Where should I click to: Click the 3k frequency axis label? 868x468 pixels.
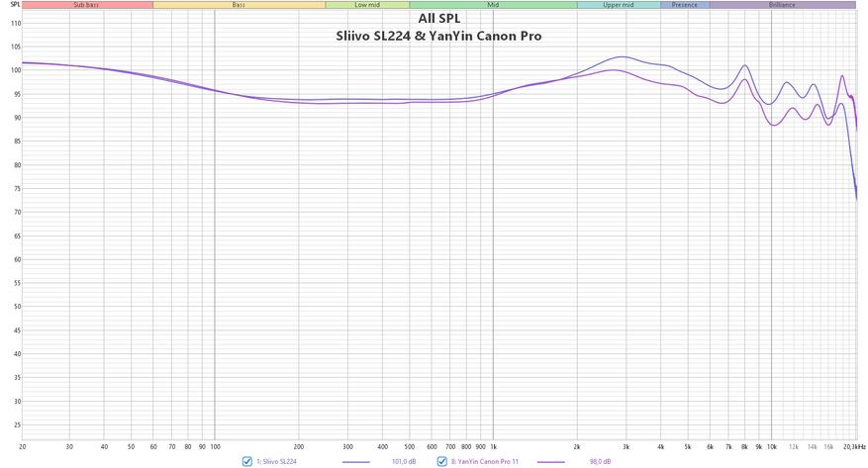click(x=626, y=446)
